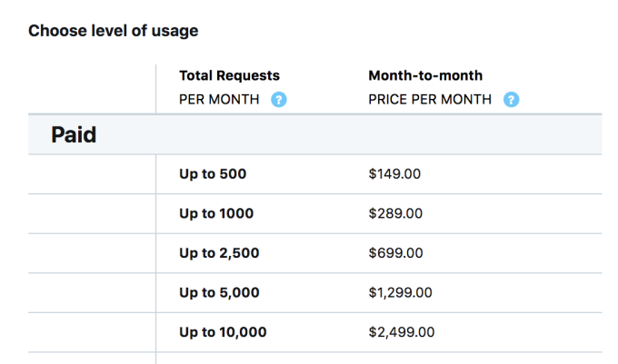Click the empty cell left of Up to 500
618x364 pixels.
click(91, 173)
